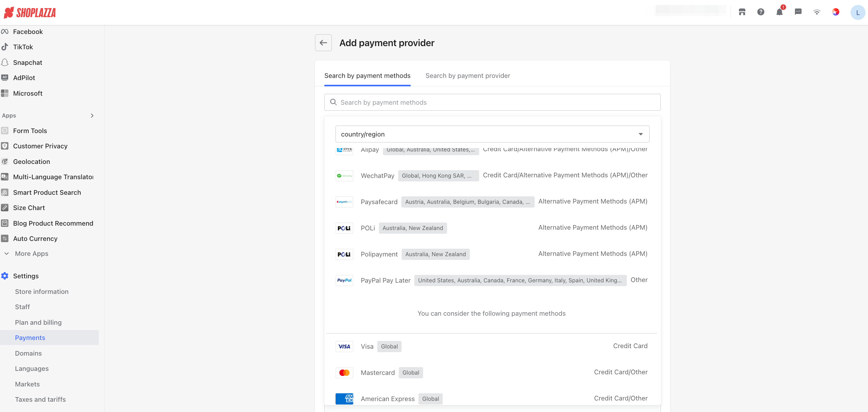
Task: Select the WechatPay payment method
Action: tap(491, 176)
